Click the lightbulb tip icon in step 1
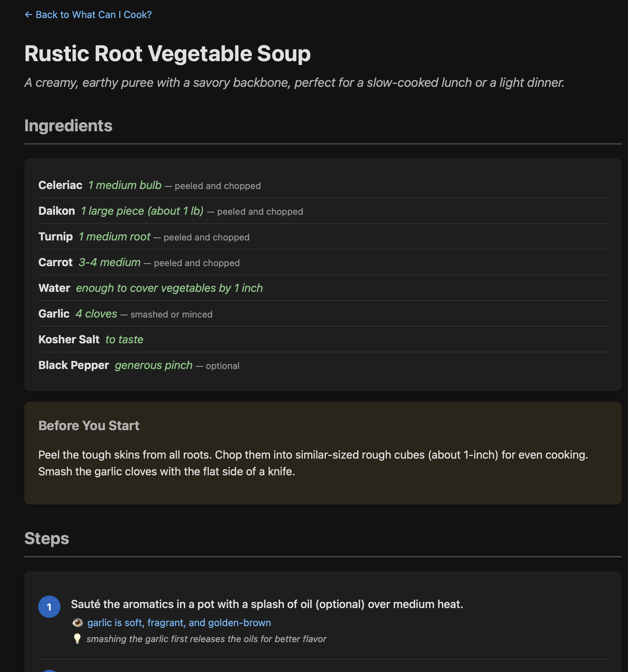This screenshot has height=672, width=628. click(x=78, y=639)
